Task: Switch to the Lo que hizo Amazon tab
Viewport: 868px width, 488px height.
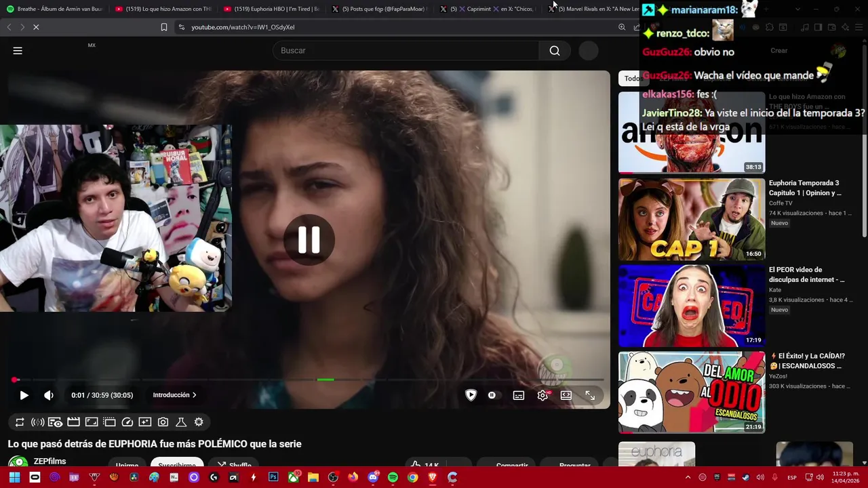Action: pos(163,9)
